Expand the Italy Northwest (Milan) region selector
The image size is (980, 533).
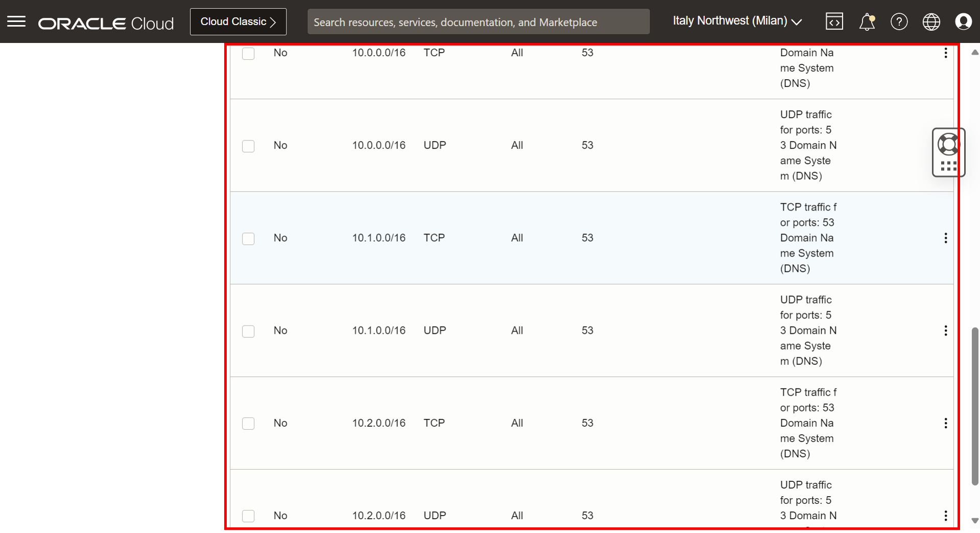(737, 21)
